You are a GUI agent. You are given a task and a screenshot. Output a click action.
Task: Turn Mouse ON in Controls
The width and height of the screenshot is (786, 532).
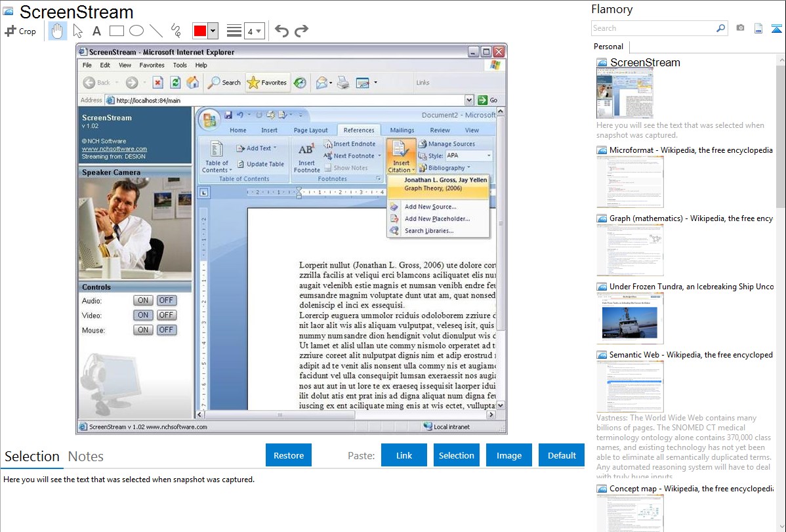click(x=144, y=329)
